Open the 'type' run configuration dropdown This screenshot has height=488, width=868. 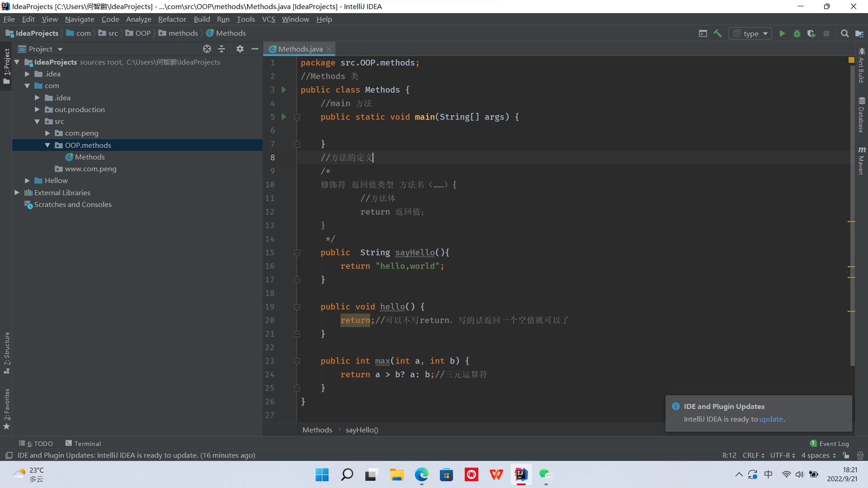750,33
